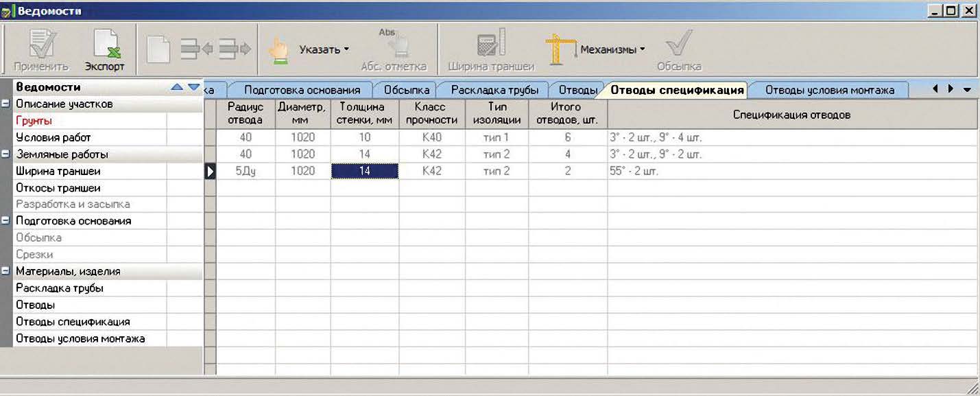
Task: Click the Ширина траншеи calculator icon
Action: click(490, 45)
